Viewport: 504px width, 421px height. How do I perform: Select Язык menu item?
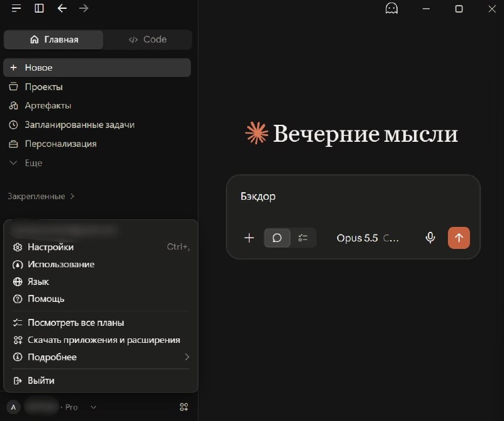click(101, 282)
